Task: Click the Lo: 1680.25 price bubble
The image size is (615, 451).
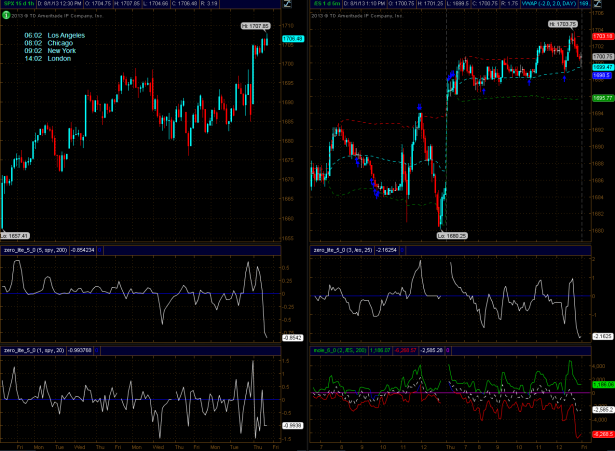Action: tap(452, 234)
